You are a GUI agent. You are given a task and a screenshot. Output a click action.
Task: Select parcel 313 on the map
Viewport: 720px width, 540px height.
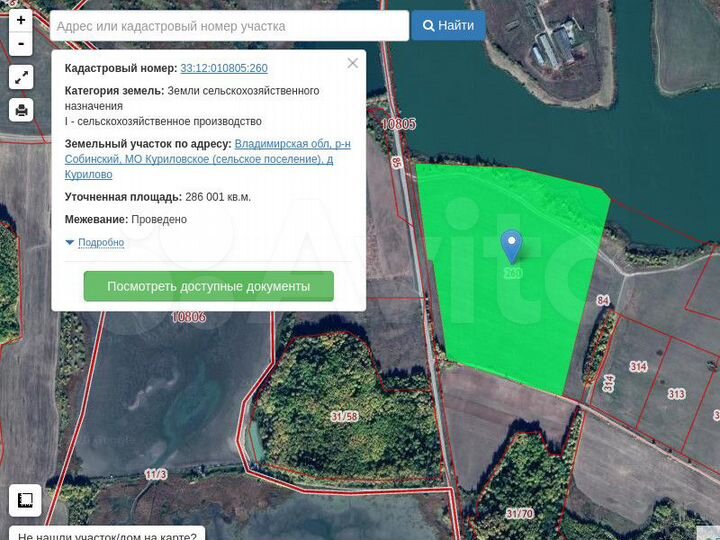(677, 393)
